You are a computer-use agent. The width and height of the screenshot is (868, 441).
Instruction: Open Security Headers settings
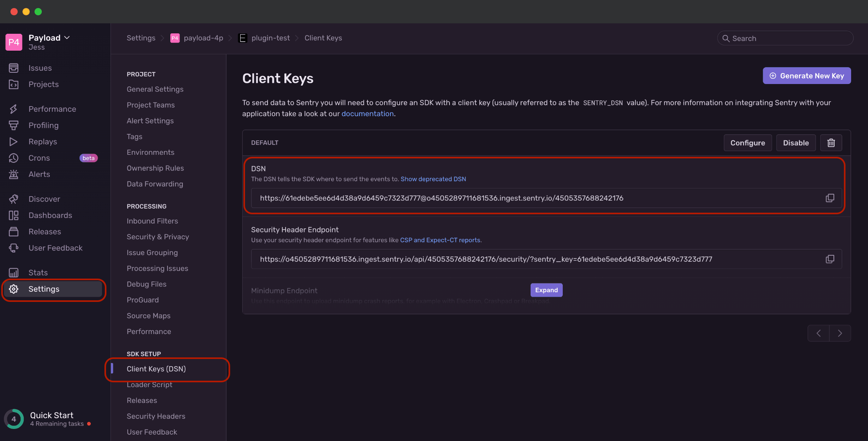(156, 416)
